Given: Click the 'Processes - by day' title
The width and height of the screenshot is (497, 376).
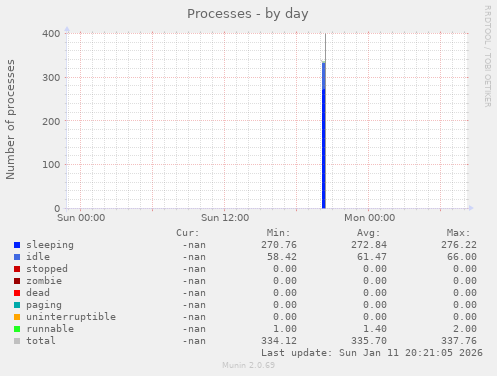Looking at the screenshot, I should click(248, 14).
